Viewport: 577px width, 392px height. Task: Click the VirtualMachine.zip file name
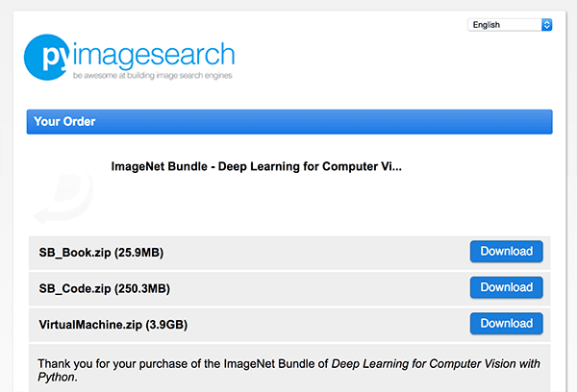(x=90, y=325)
